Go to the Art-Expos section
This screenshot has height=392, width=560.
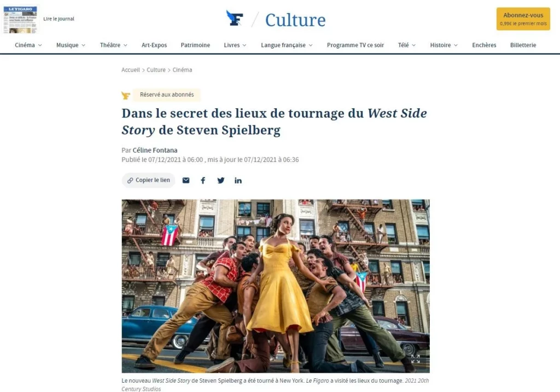(154, 45)
